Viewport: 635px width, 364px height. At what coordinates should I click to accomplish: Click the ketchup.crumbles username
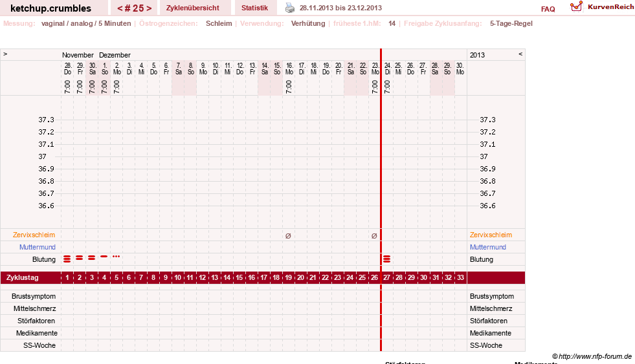pyautogui.click(x=50, y=8)
